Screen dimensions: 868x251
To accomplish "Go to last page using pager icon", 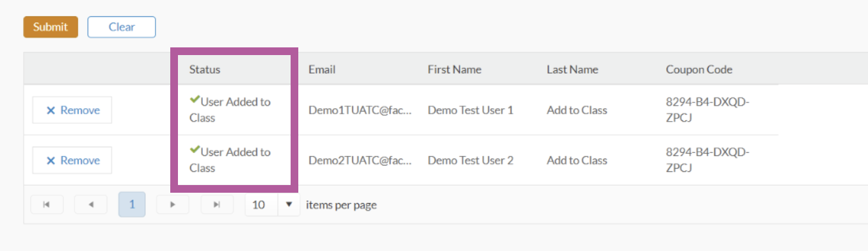I will (x=217, y=205).
